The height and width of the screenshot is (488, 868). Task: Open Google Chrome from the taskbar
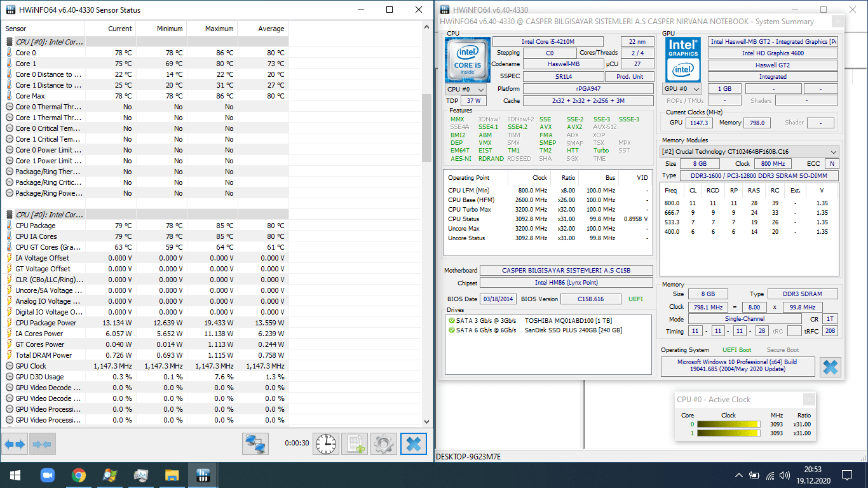point(79,475)
